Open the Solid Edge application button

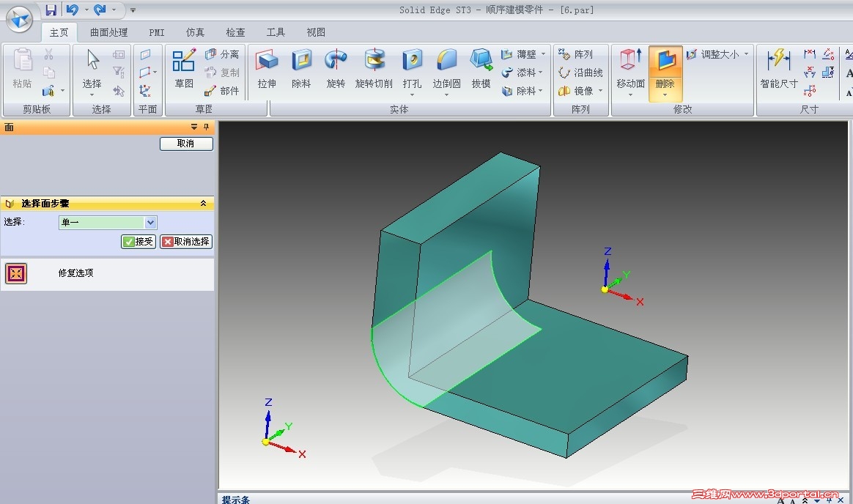[x=19, y=20]
